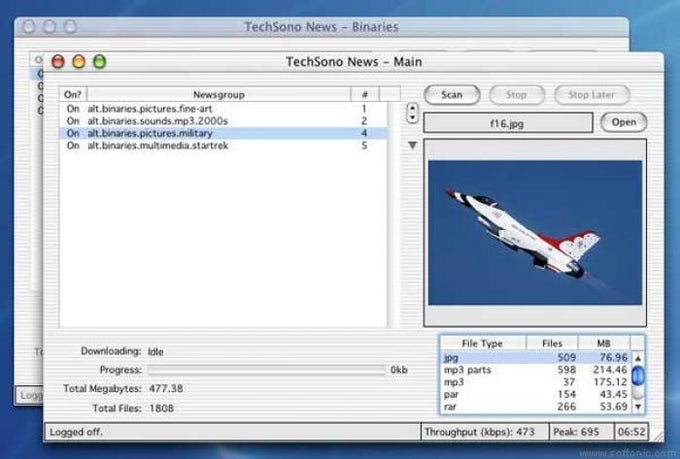Sort by the Newsgroup column header
Screen dimensions: 680x459
pyautogui.click(x=219, y=94)
